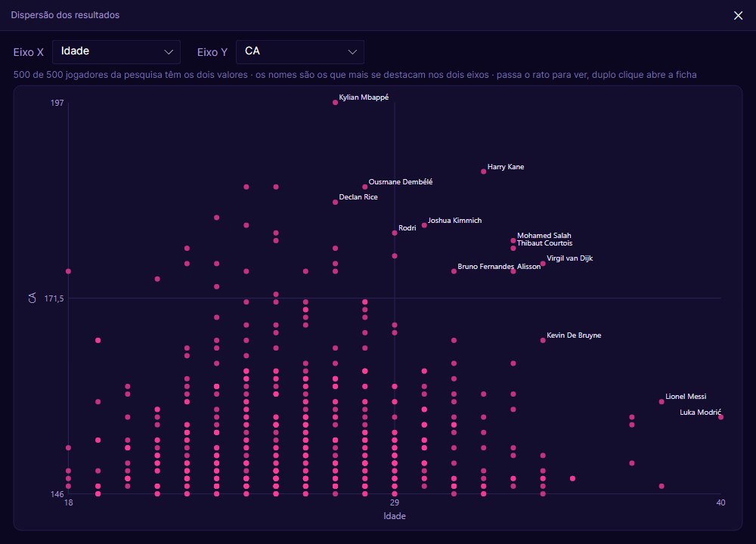The width and height of the screenshot is (756, 544).
Task: Click the Declan Rice name label
Action: click(358, 197)
